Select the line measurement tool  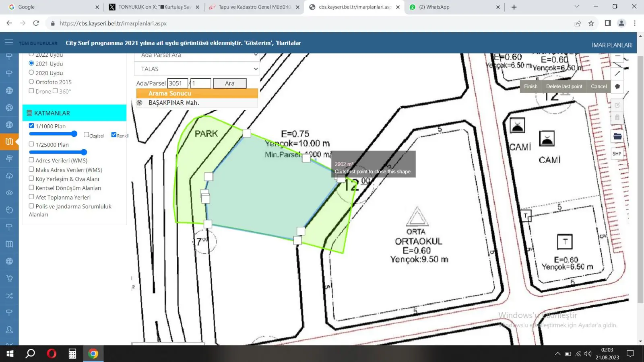pyautogui.click(x=617, y=74)
